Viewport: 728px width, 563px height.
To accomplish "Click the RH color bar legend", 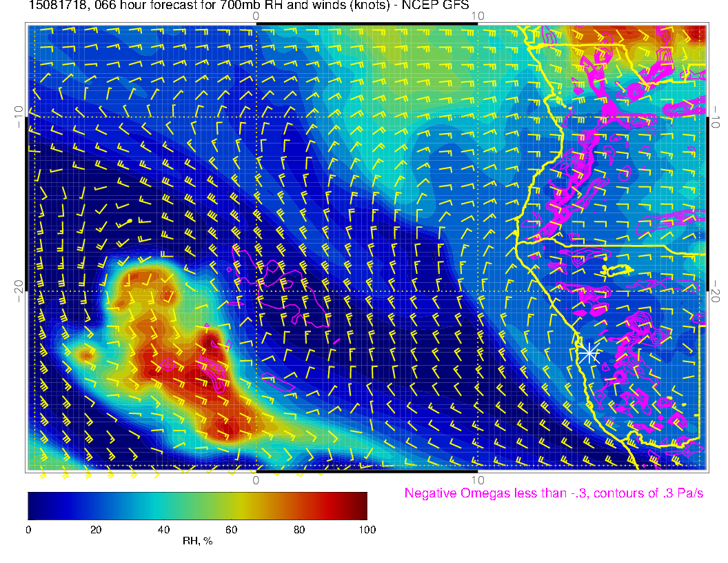I will [197, 506].
